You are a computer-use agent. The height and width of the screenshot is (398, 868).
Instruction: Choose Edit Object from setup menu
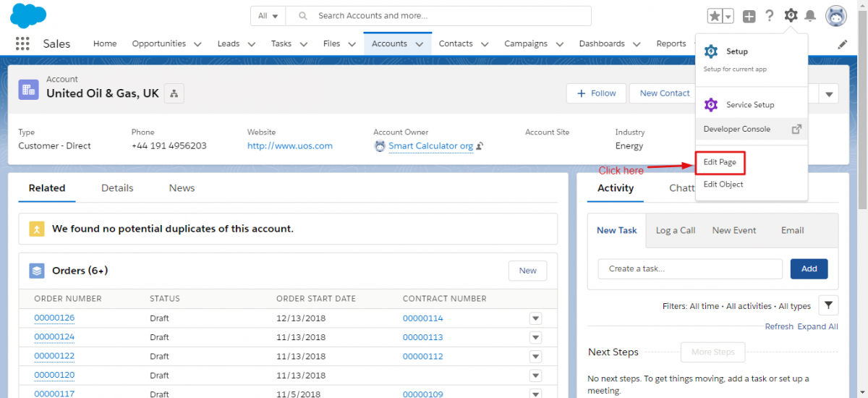click(x=723, y=184)
